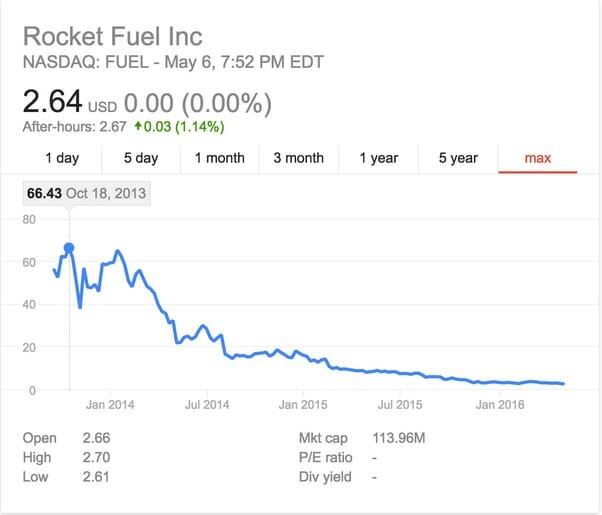Select the 5 year tab
Viewport: 602px width, 515px height.
click(458, 158)
